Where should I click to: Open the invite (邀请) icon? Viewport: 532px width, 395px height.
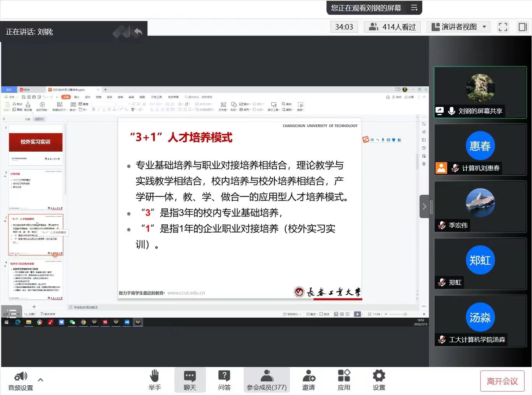click(309, 380)
